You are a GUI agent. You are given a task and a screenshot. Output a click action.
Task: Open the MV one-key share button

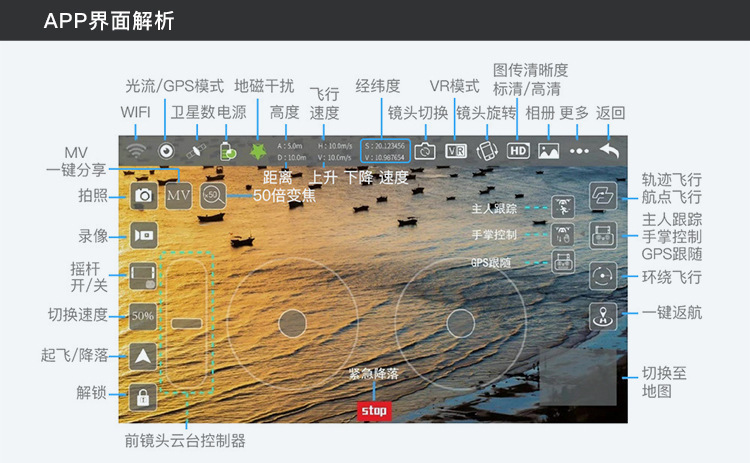178,196
